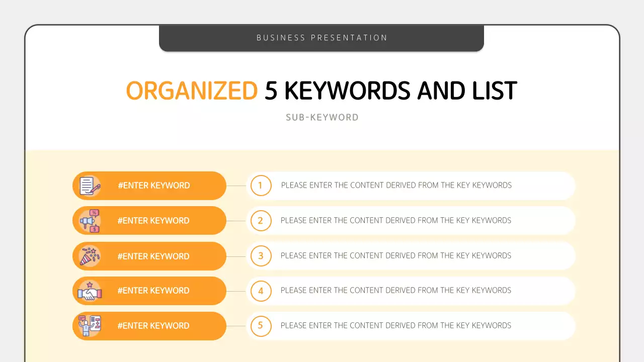
Task: Select the number 2 circle
Action: pyautogui.click(x=261, y=221)
